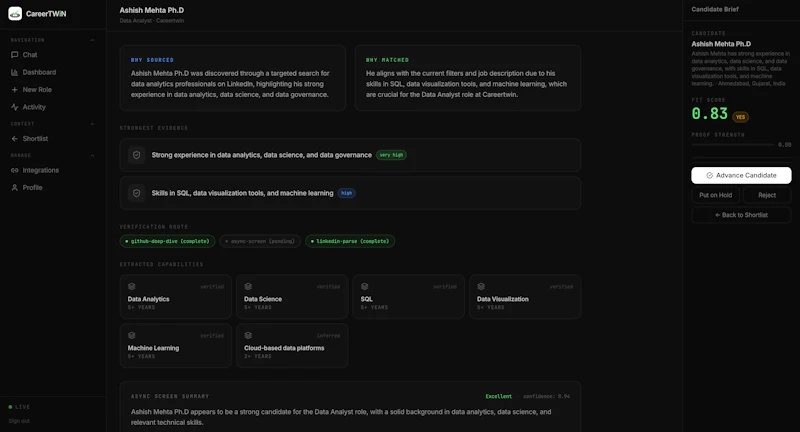Click the CareerTWIN logo icon

pos(15,14)
